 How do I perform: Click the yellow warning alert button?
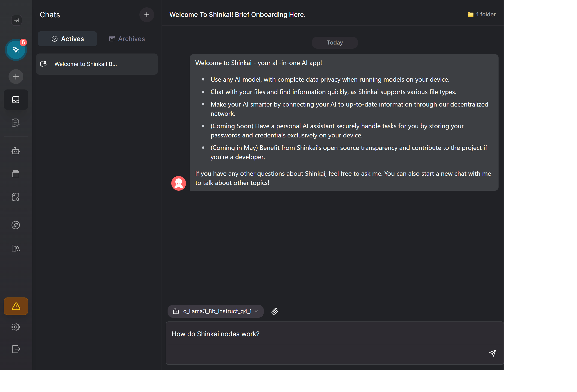[16, 306]
